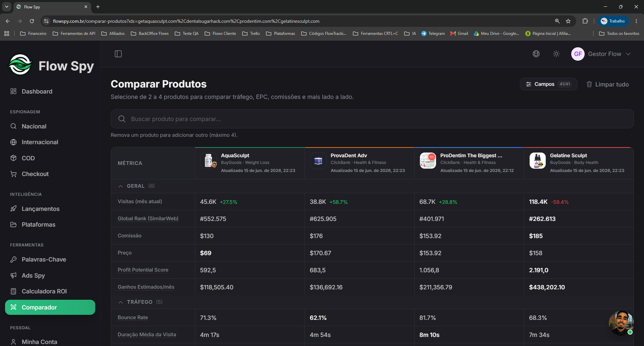Open the Afiliados bookmark folder

(x=113, y=33)
